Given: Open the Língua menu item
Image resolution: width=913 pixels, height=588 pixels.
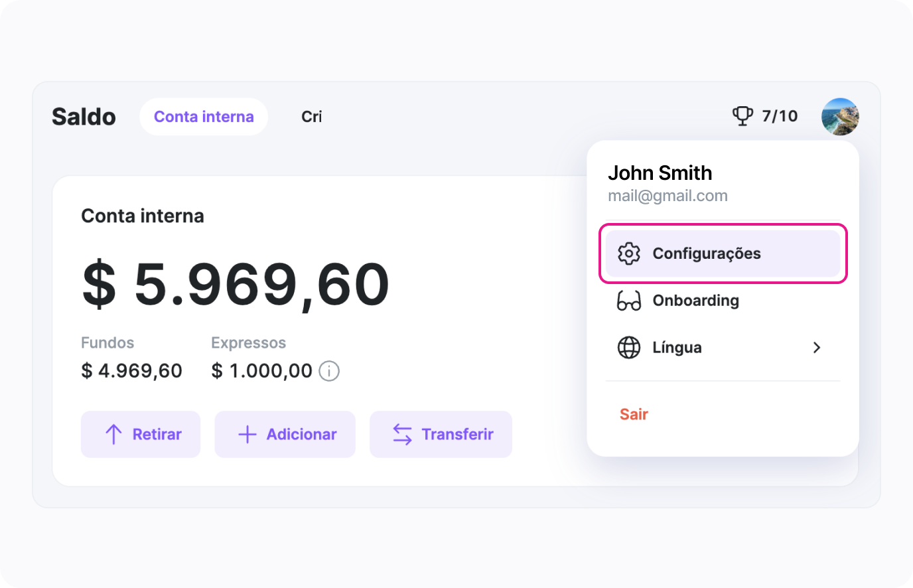Looking at the screenshot, I should (677, 348).
